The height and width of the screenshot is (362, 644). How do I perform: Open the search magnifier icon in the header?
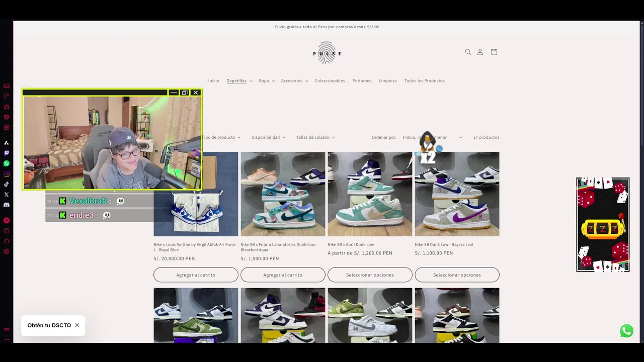coord(468,52)
